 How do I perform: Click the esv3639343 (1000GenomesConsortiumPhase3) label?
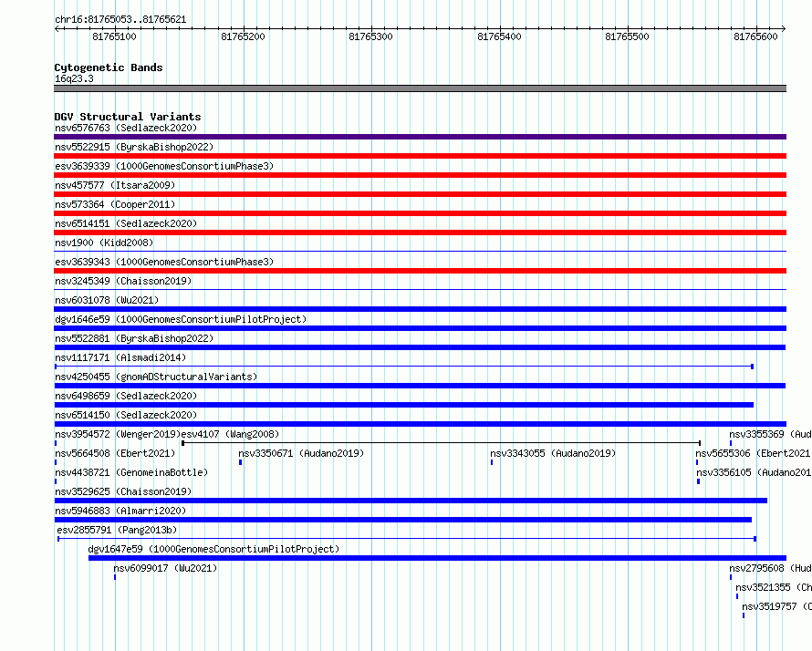point(164,262)
